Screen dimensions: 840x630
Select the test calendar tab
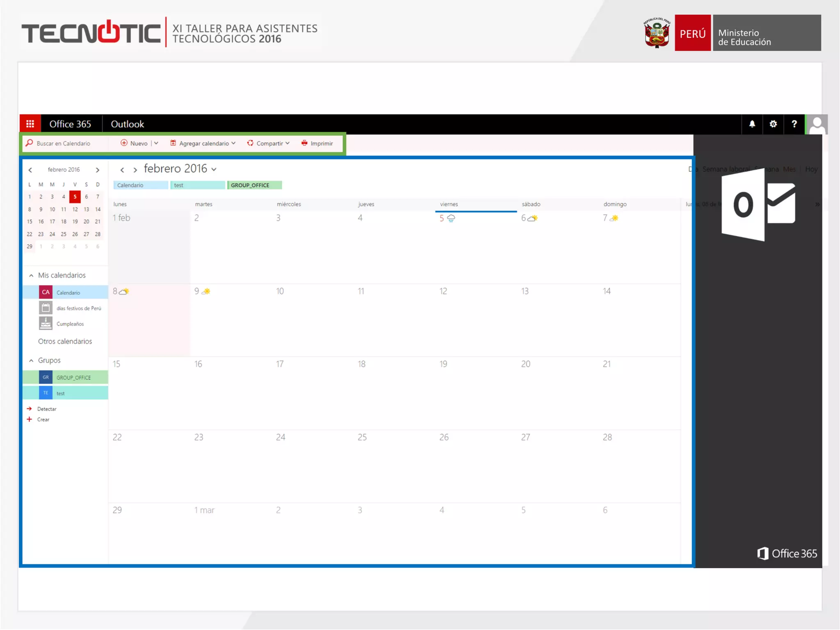[197, 185]
